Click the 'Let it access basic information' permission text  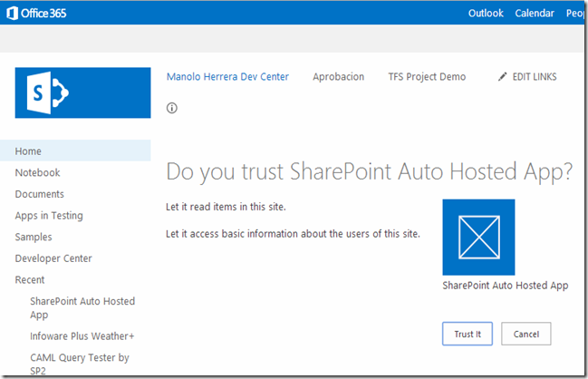point(293,234)
